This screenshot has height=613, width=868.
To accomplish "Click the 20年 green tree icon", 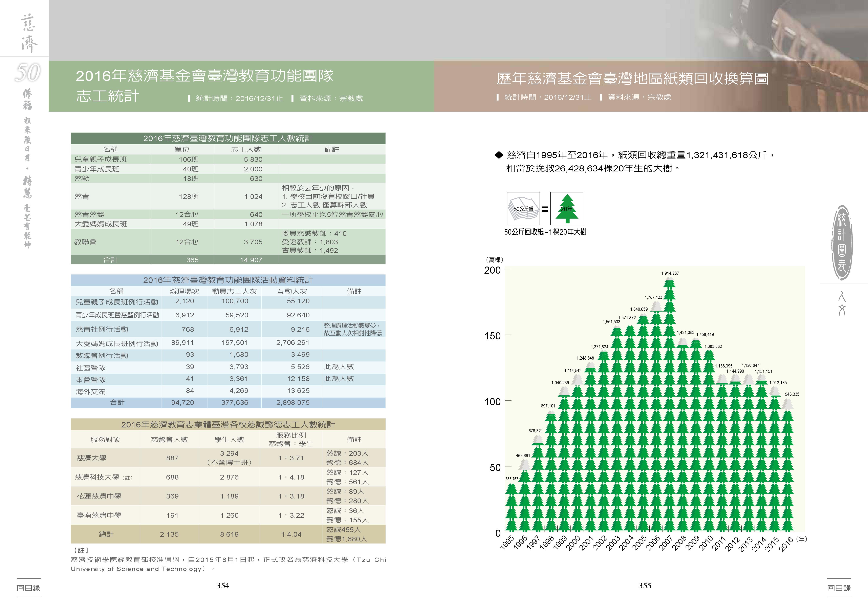I will [567, 208].
